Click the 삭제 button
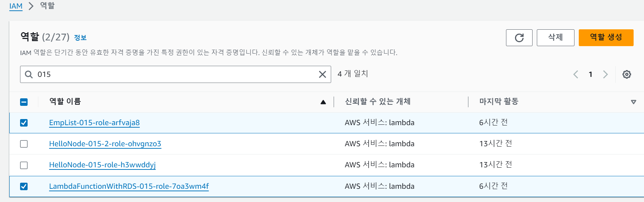This screenshot has height=202, width=644. (x=555, y=38)
